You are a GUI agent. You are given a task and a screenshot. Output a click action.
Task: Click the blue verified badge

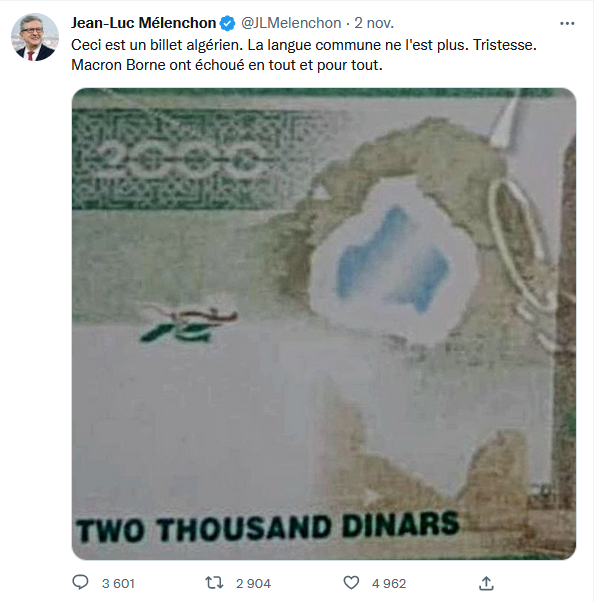pyautogui.click(x=227, y=23)
